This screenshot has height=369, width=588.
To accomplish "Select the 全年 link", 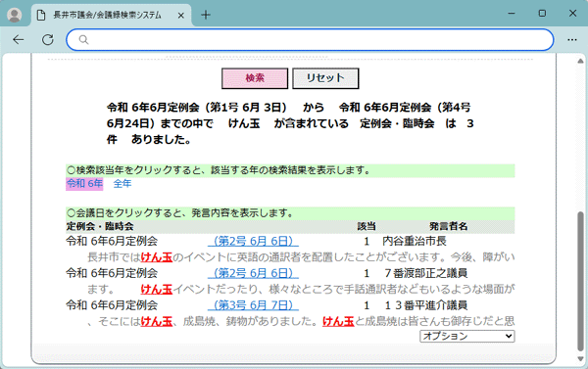I will pyautogui.click(x=122, y=184).
